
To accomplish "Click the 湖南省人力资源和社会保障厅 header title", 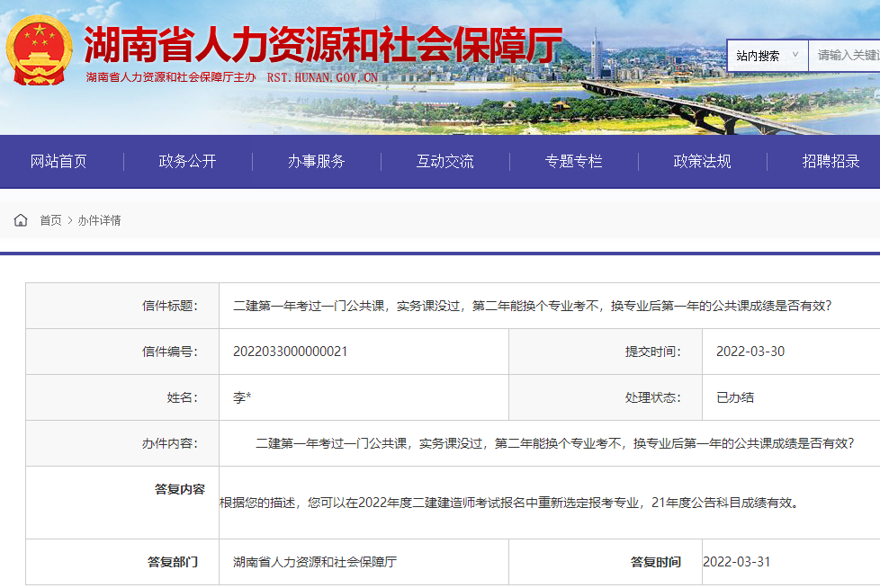I will (322, 43).
